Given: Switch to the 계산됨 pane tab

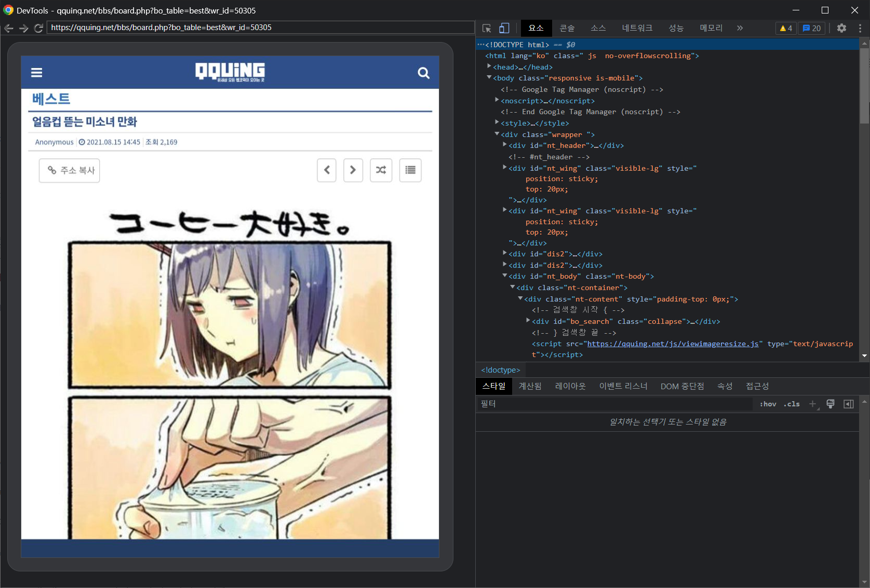Looking at the screenshot, I should click(530, 386).
